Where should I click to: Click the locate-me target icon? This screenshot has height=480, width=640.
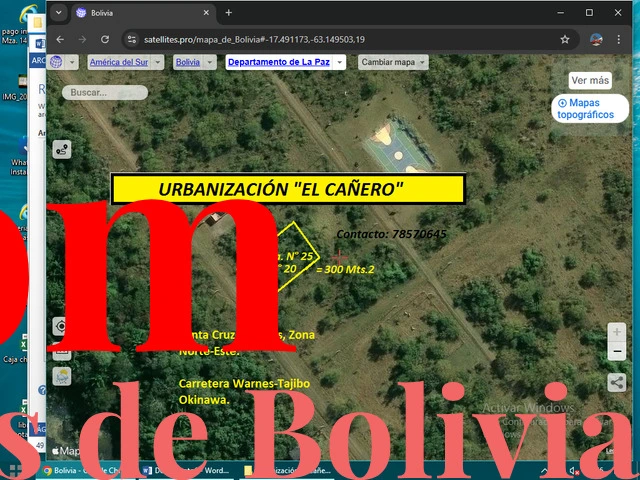point(61,327)
